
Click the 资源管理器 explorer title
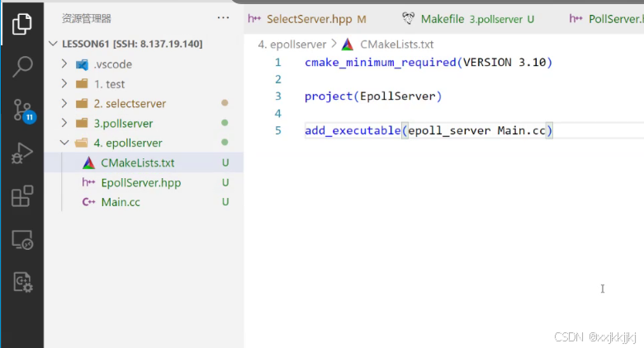(86, 18)
